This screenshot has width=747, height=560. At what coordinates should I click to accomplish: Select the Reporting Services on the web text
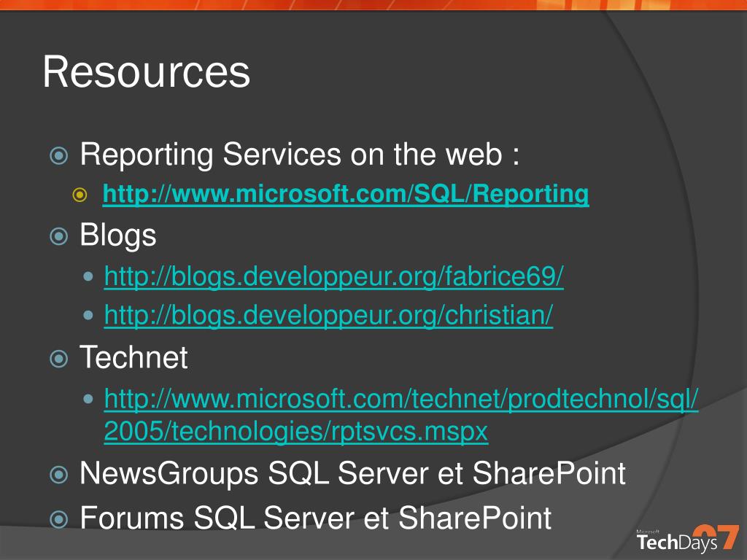(300, 155)
